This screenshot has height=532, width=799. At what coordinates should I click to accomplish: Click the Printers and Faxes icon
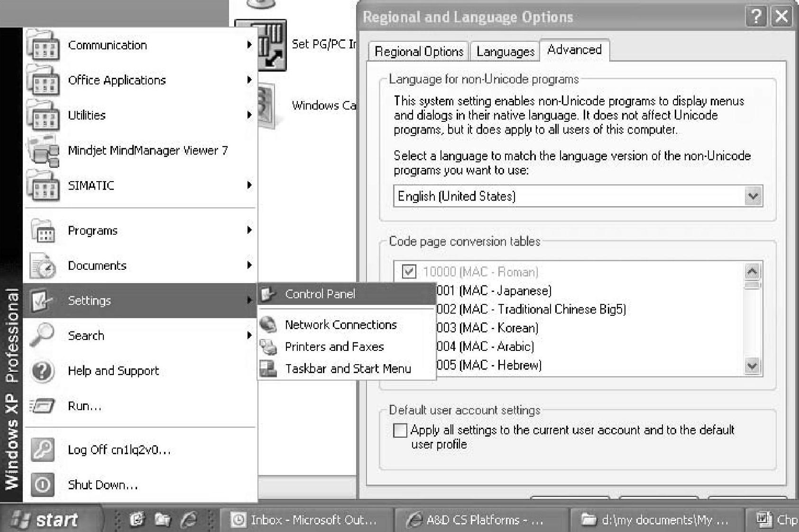coord(269,347)
